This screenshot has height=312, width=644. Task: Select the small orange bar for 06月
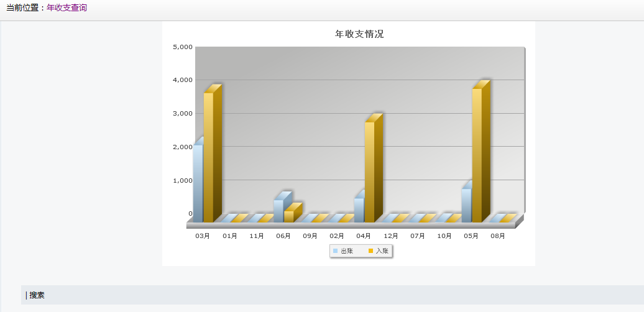pos(289,217)
